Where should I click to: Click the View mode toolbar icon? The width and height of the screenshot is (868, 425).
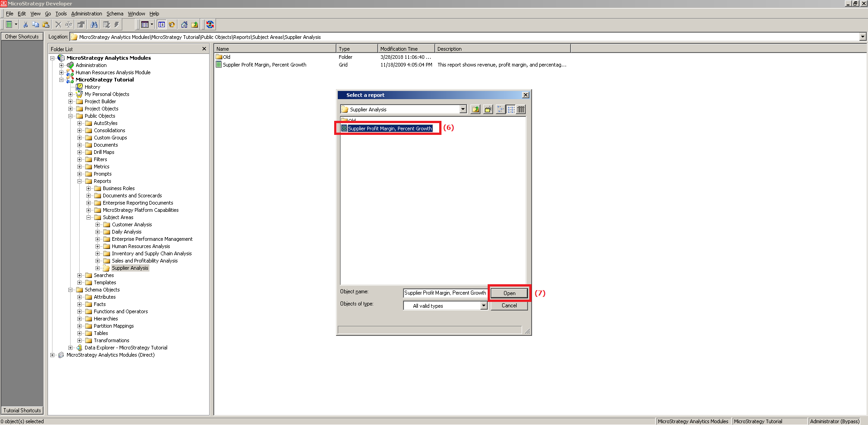[x=144, y=24]
